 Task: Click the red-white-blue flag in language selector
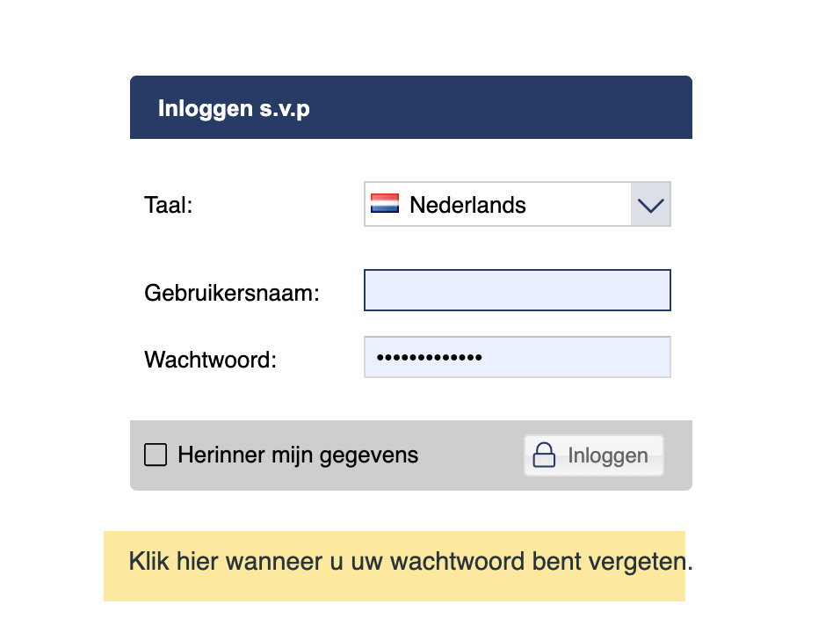coord(384,203)
